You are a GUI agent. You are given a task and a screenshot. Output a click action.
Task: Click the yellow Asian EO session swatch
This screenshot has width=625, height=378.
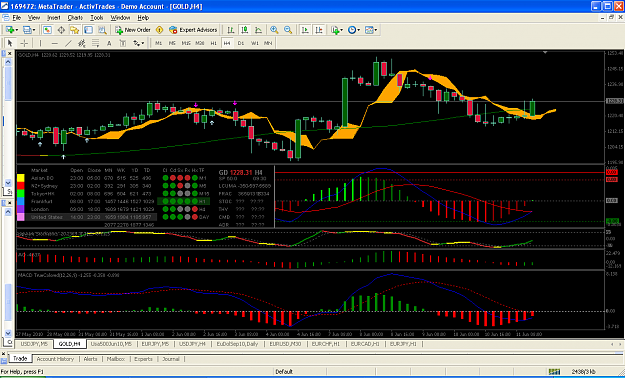pos(21,178)
